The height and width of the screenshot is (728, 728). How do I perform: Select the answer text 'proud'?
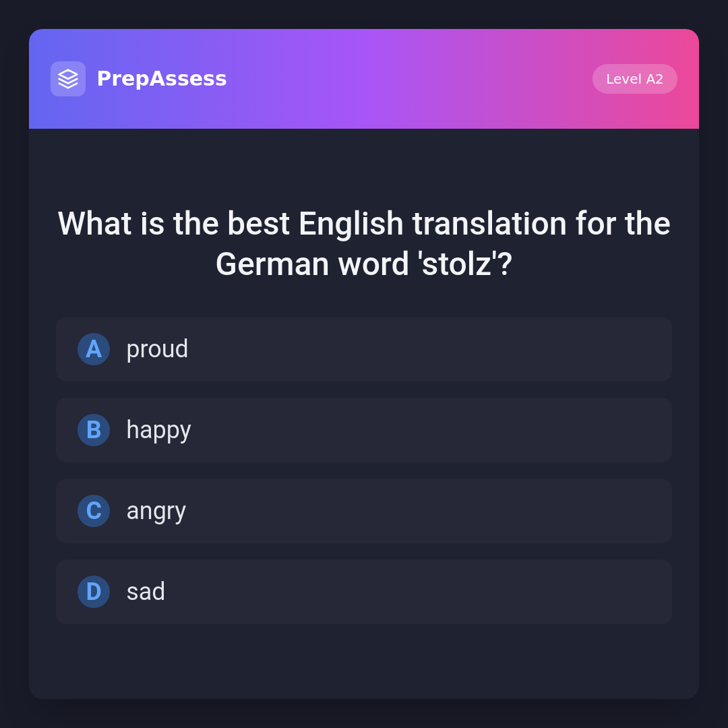pos(157,349)
